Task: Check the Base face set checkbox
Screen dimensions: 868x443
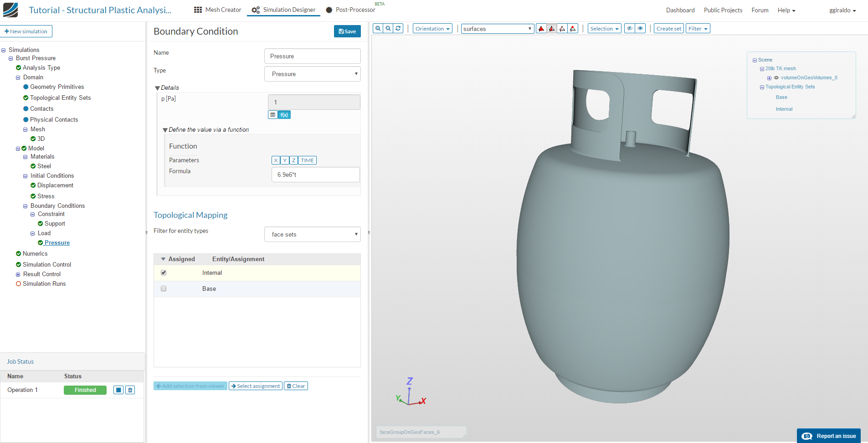Action: point(164,288)
